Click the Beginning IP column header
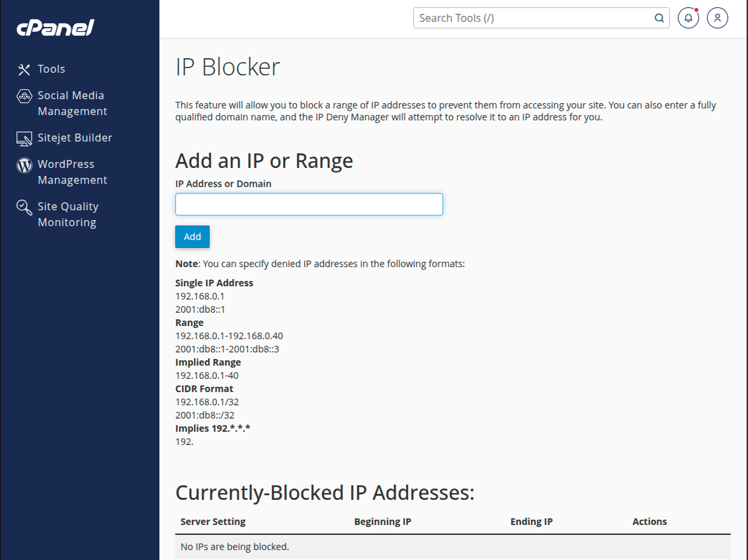The width and height of the screenshot is (748, 560). (382, 522)
